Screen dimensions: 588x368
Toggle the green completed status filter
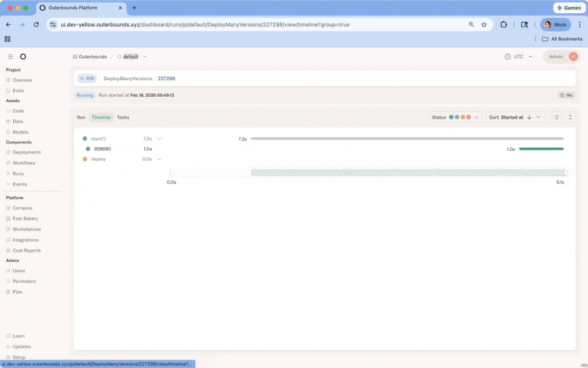451,117
